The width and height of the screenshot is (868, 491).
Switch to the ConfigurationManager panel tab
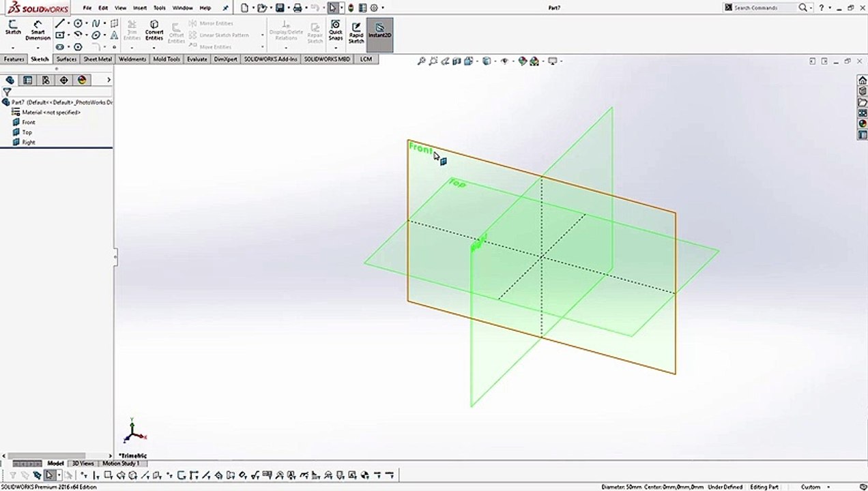click(46, 80)
